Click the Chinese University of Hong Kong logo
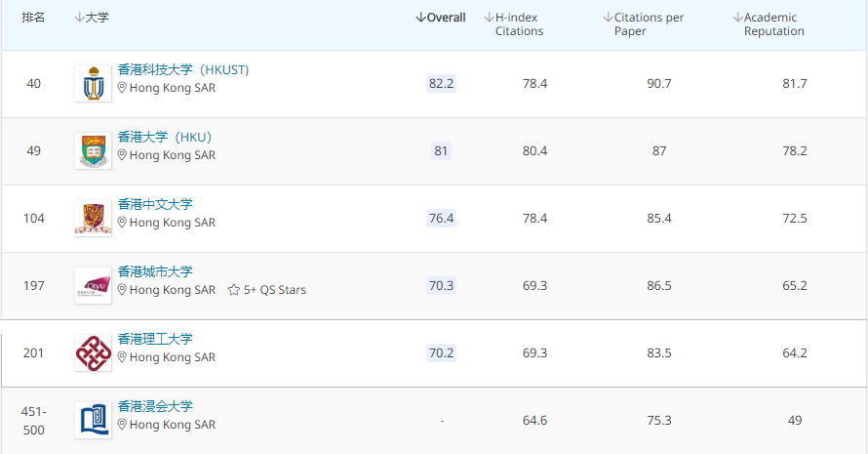868x454 pixels. point(93,219)
